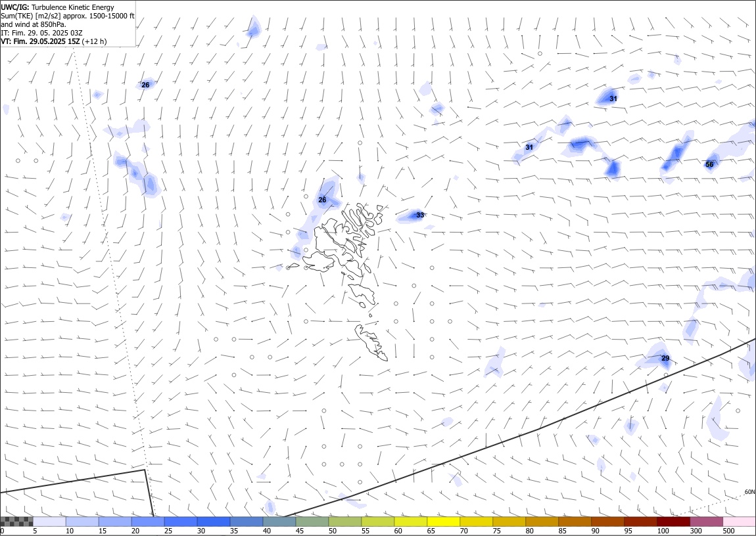Select the 100-300 dark red legend swatch
The width and height of the screenshot is (756, 536).
pyautogui.click(x=674, y=522)
